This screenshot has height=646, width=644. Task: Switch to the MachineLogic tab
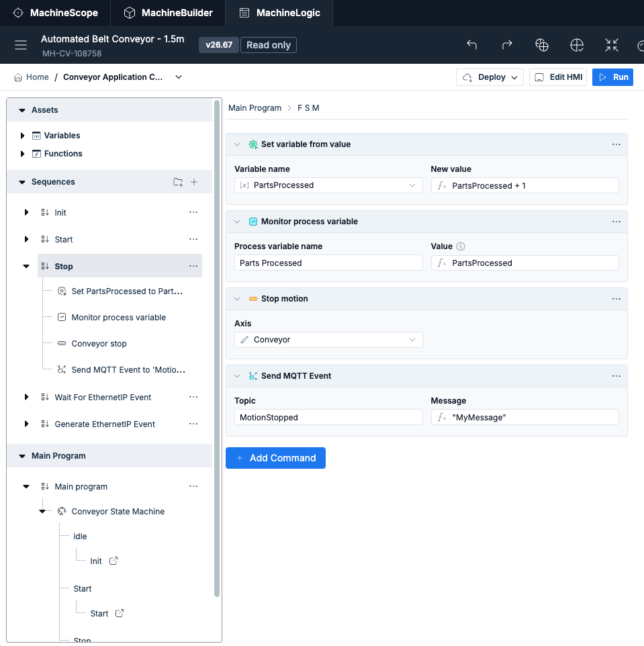pos(279,13)
